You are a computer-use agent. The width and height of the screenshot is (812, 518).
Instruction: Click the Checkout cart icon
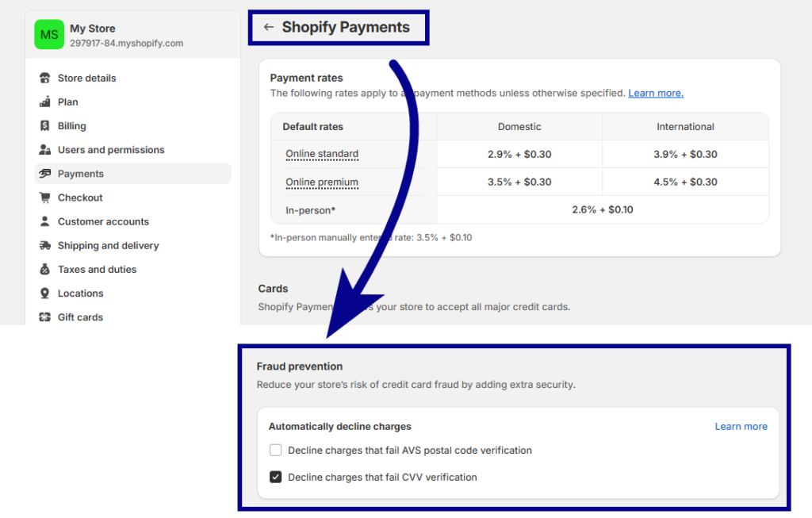45,198
